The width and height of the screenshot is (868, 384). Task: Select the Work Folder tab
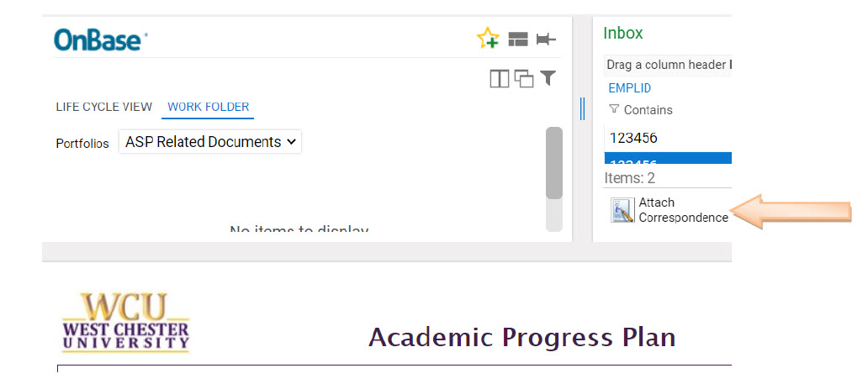(209, 107)
